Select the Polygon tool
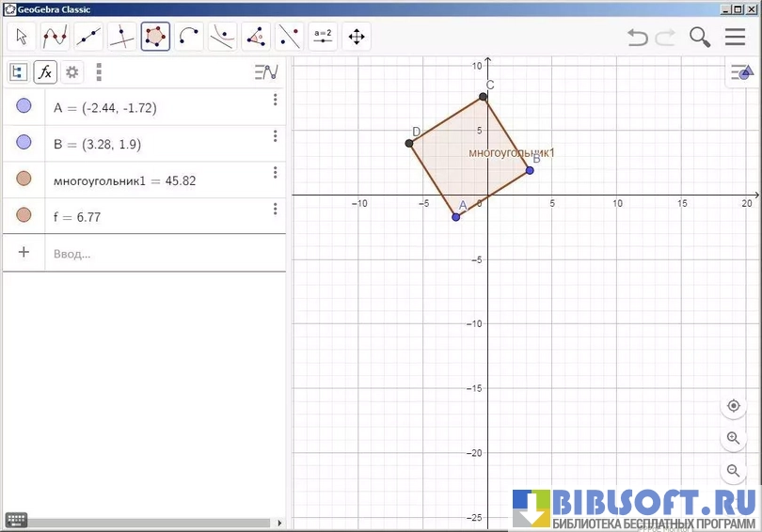Image resolution: width=762 pixels, height=532 pixels. click(x=155, y=37)
